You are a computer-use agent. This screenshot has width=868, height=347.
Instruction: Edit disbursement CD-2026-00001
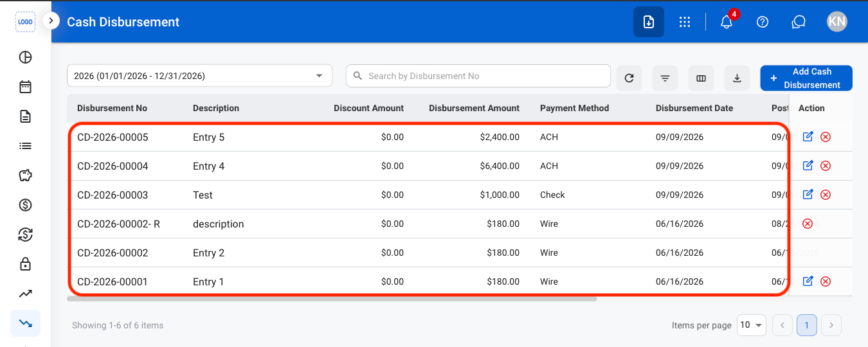(x=808, y=281)
